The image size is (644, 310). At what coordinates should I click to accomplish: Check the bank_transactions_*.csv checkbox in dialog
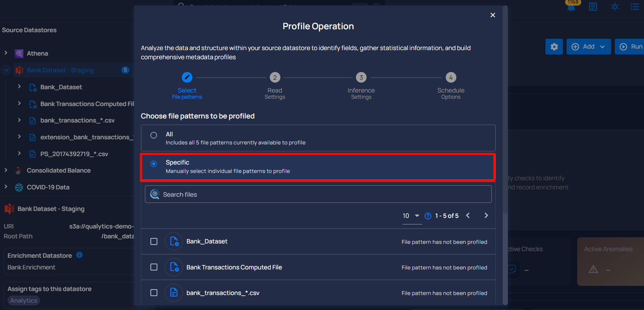[x=154, y=293]
